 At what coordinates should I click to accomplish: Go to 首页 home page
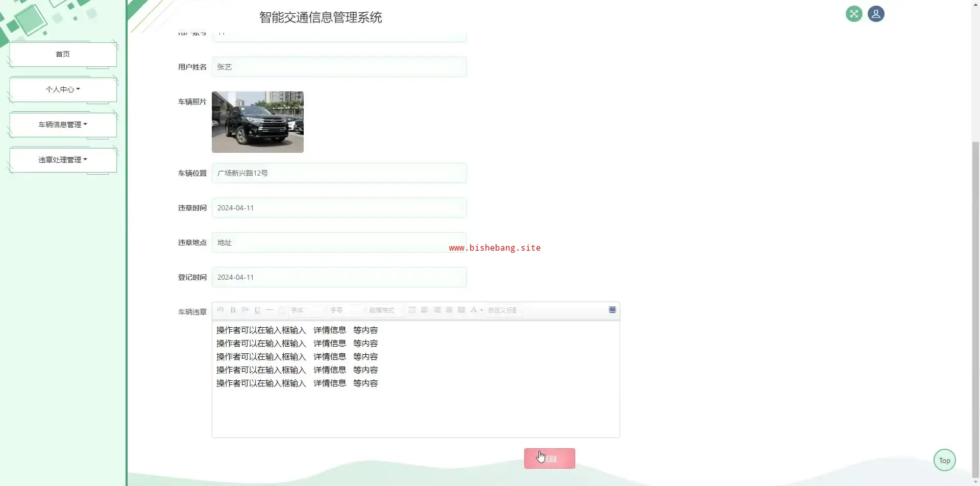pyautogui.click(x=63, y=54)
